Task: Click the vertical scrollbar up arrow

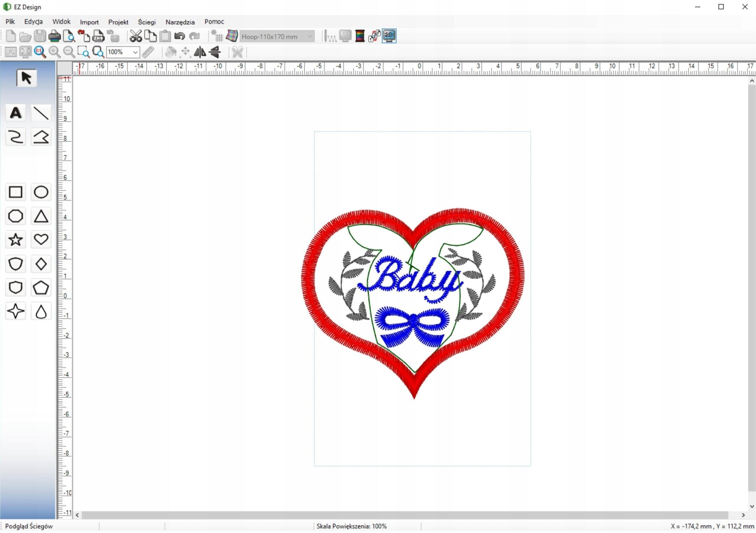Action: click(752, 81)
